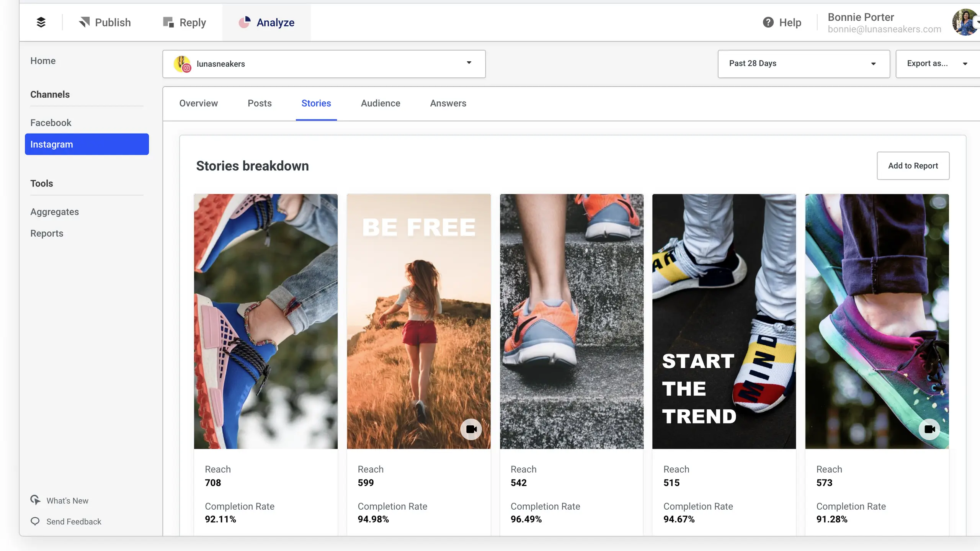Go to Reports in Tools sidebar

pyautogui.click(x=47, y=233)
